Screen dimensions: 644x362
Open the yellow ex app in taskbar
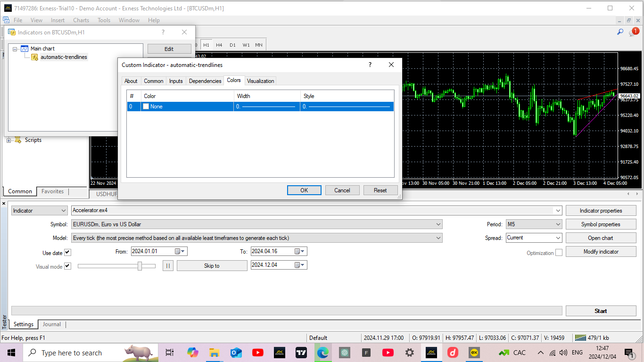(x=474, y=353)
